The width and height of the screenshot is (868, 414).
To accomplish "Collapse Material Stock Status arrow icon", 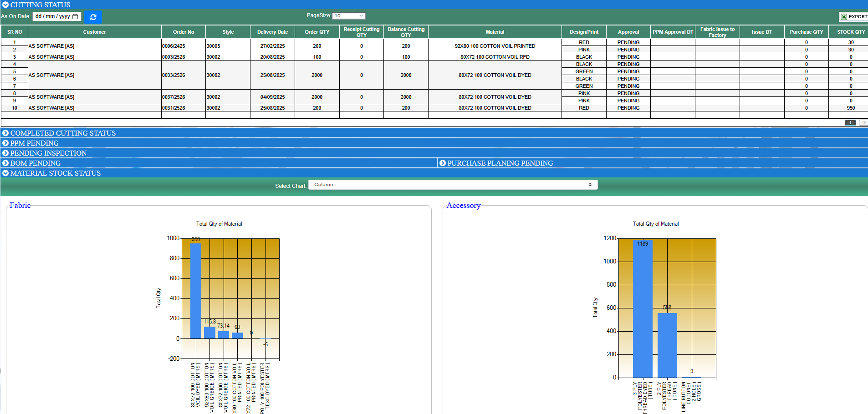I will click(x=5, y=173).
